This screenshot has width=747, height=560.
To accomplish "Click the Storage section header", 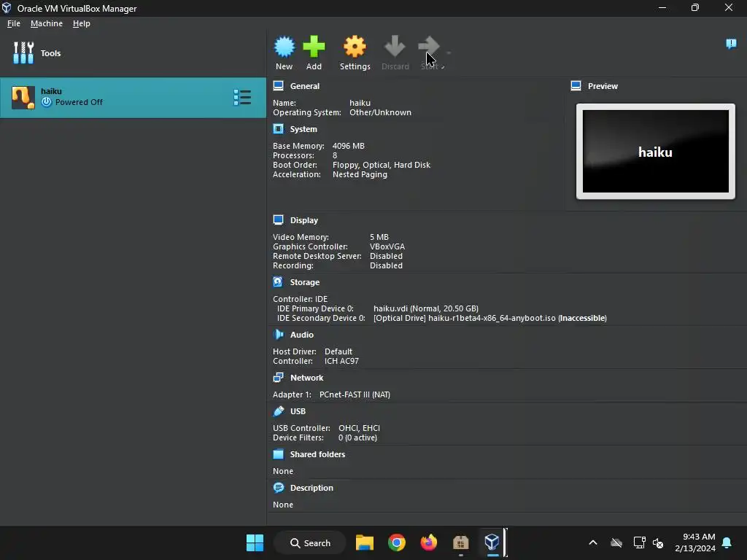I will point(305,282).
